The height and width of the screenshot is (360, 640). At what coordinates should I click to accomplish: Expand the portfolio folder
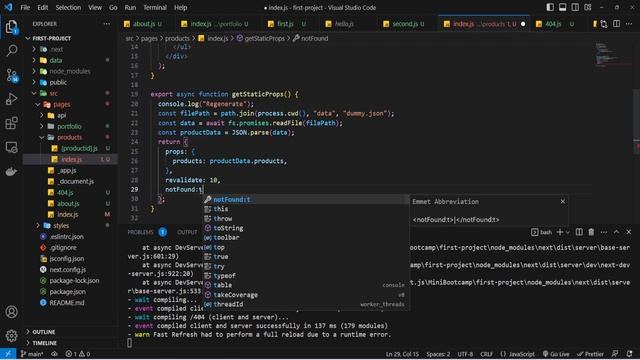pos(70,127)
